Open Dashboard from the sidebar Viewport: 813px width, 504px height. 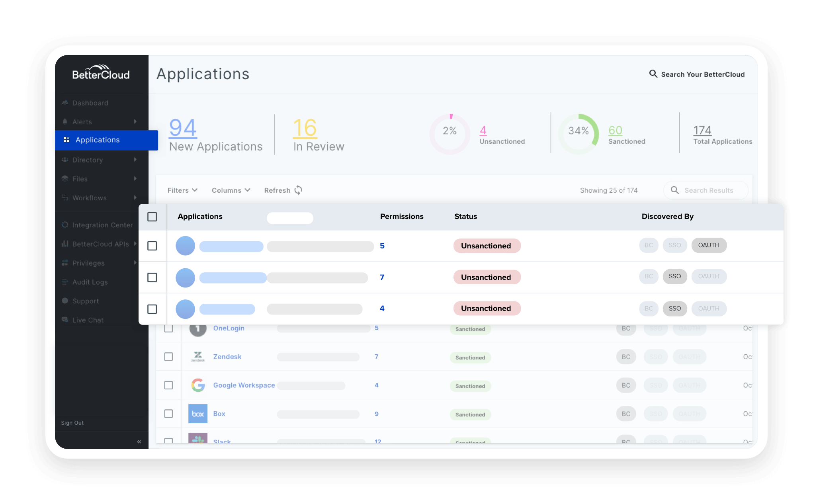tap(90, 103)
